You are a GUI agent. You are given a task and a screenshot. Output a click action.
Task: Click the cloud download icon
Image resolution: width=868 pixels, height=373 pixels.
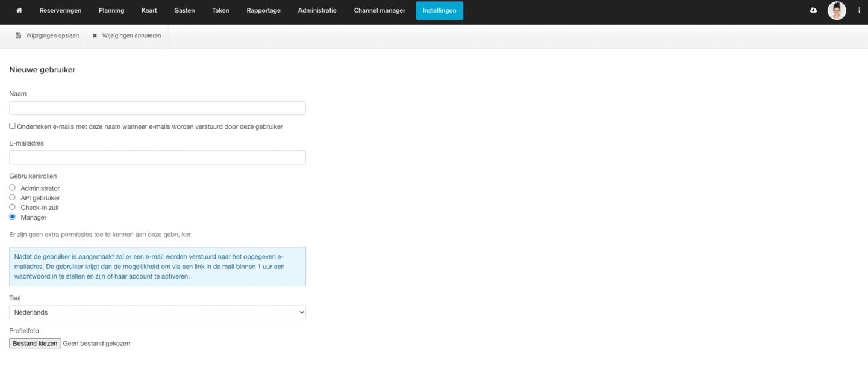coord(814,10)
